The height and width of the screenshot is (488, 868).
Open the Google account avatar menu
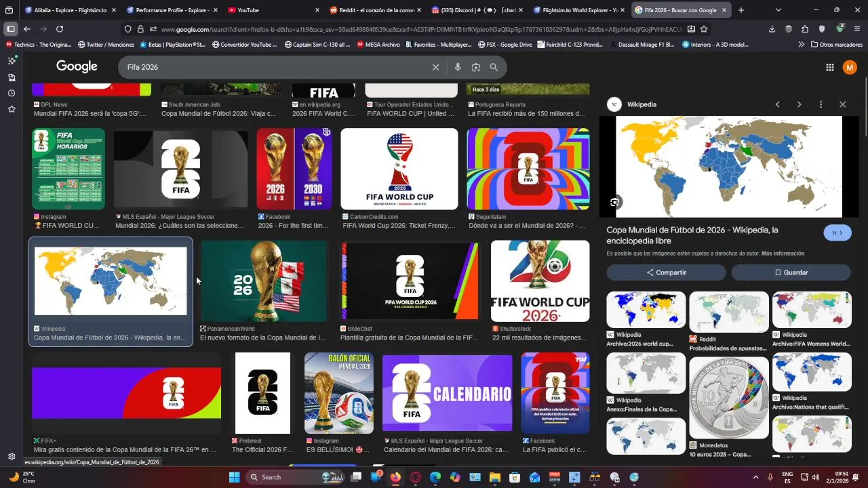[850, 67]
